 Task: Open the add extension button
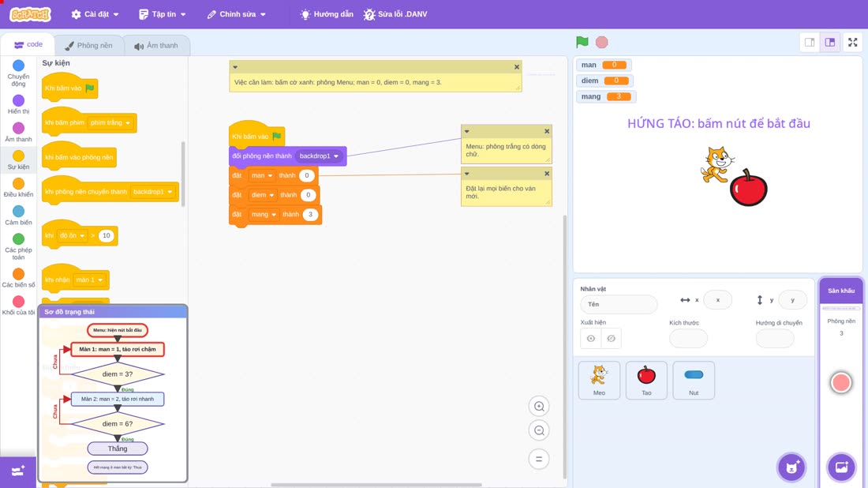click(x=17, y=471)
